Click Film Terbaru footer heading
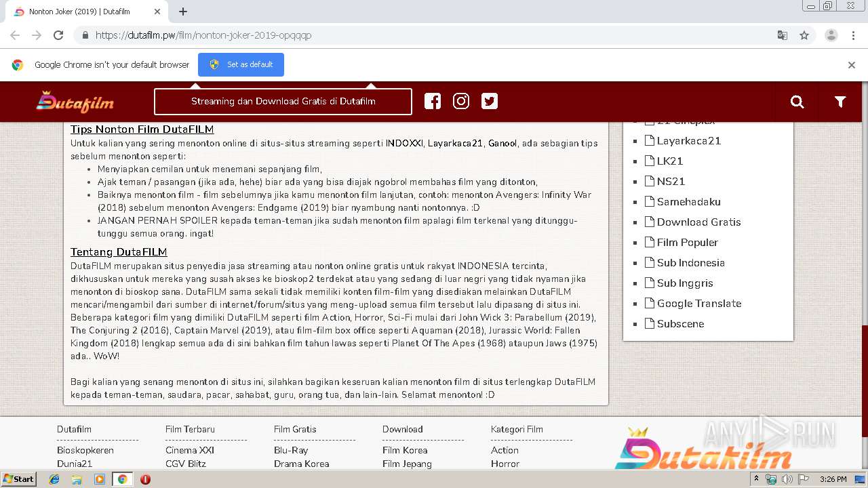 click(x=190, y=429)
